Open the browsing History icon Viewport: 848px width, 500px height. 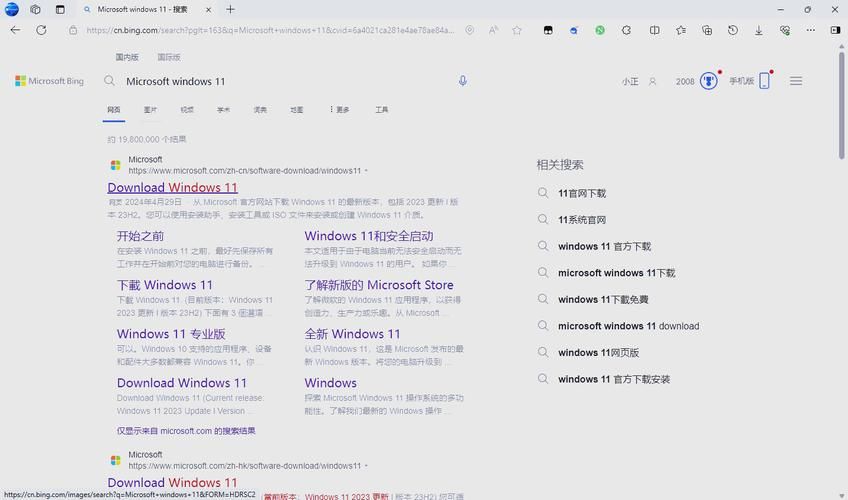click(733, 30)
